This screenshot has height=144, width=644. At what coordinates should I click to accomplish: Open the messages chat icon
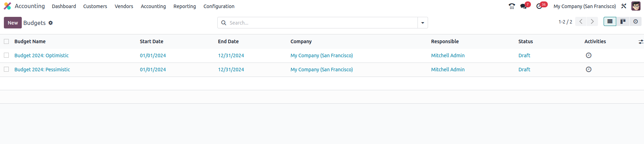coord(524,6)
